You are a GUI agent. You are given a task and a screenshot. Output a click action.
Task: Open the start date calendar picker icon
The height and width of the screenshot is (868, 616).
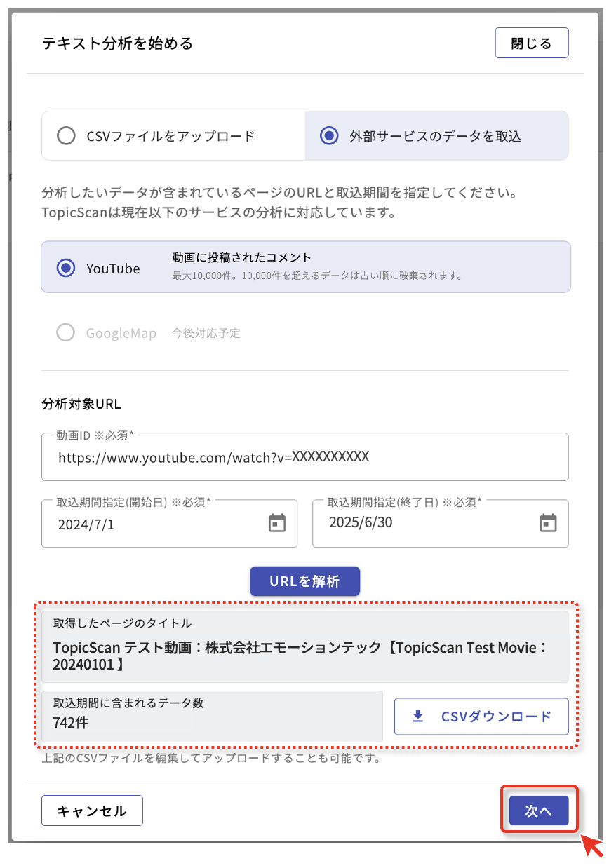[x=278, y=523]
